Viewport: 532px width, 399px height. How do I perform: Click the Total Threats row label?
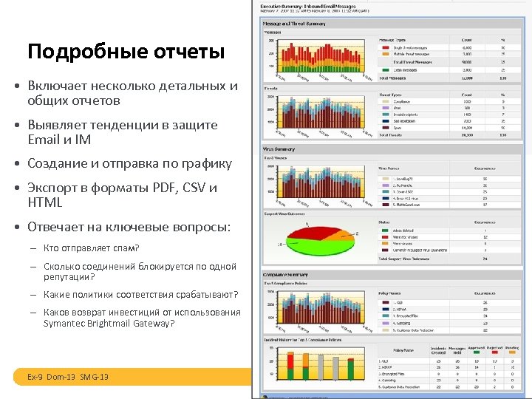point(390,135)
